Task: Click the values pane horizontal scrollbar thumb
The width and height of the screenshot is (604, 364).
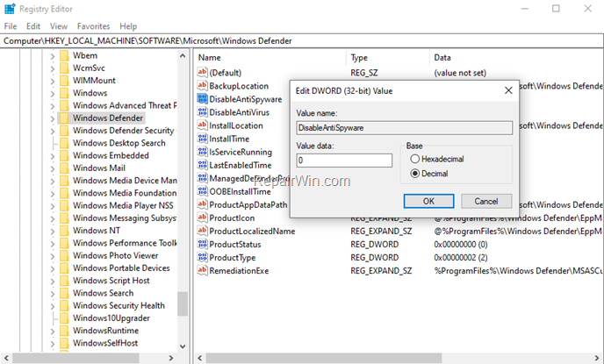Action: [x=324, y=358]
